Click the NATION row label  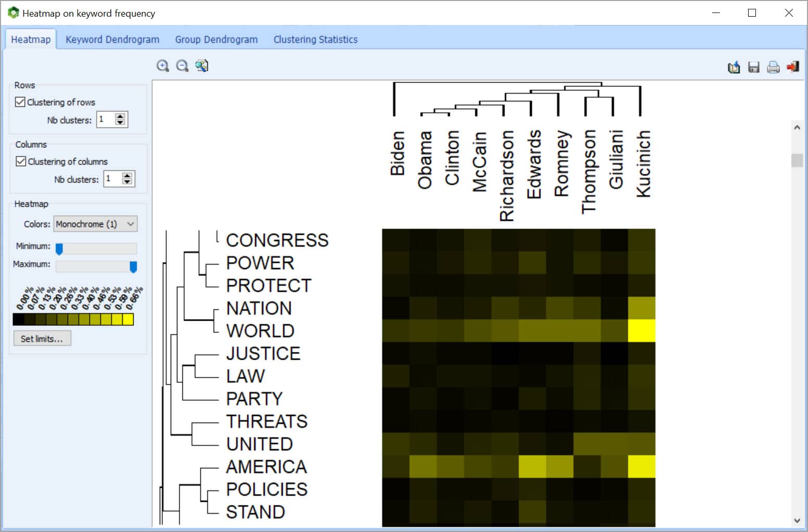[x=259, y=308]
